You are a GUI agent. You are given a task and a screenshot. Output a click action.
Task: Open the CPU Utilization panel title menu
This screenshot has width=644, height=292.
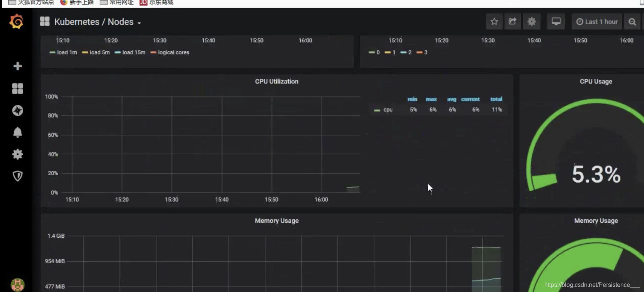pyautogui.click(x=277, y=81)
